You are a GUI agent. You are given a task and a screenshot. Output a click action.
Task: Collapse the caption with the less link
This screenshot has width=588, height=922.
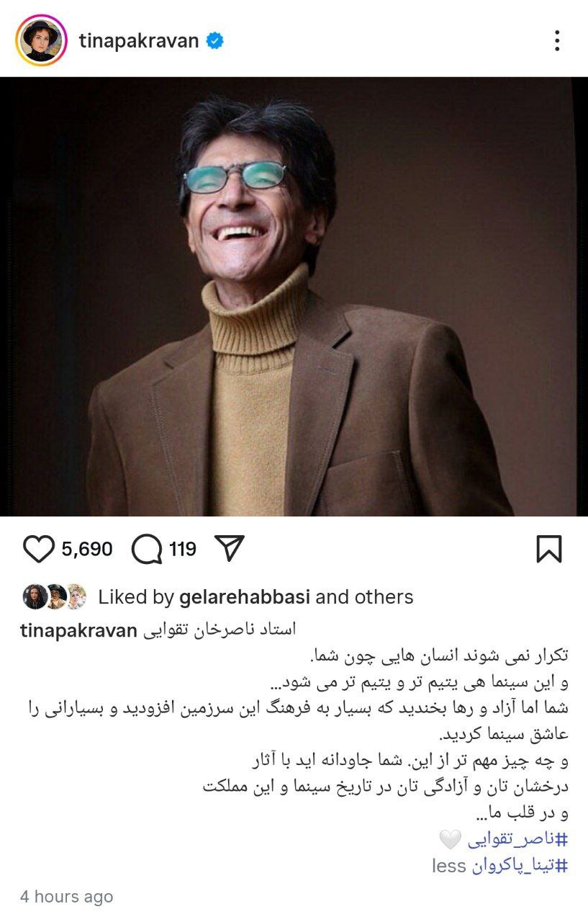[449, 866]
